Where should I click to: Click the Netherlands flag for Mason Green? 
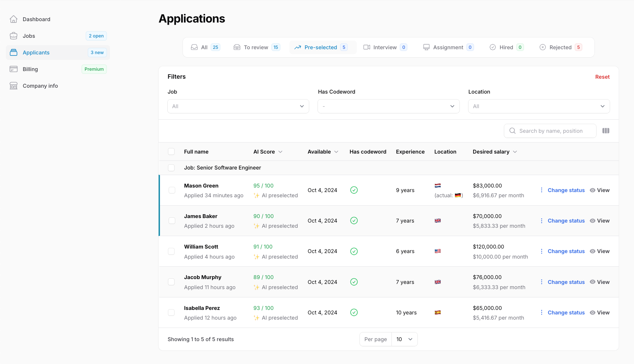(438, 185)
